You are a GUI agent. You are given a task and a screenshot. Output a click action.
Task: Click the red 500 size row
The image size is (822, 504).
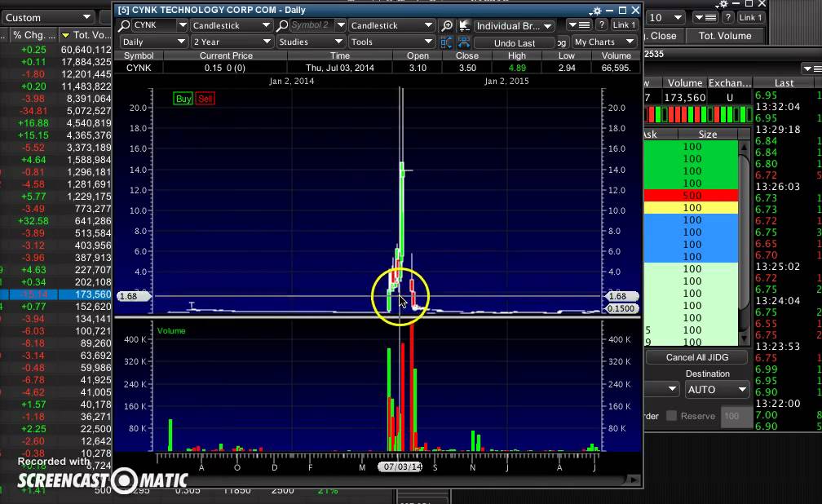691,195
